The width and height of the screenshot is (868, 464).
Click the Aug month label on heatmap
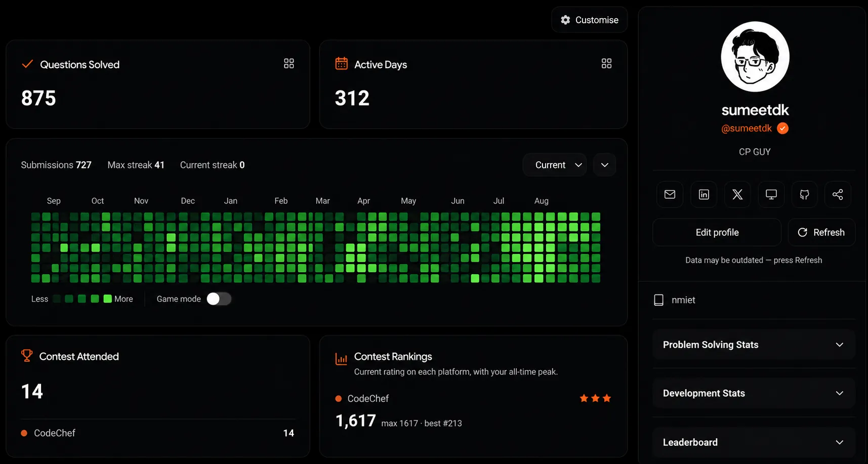click(x=542, y=201)
